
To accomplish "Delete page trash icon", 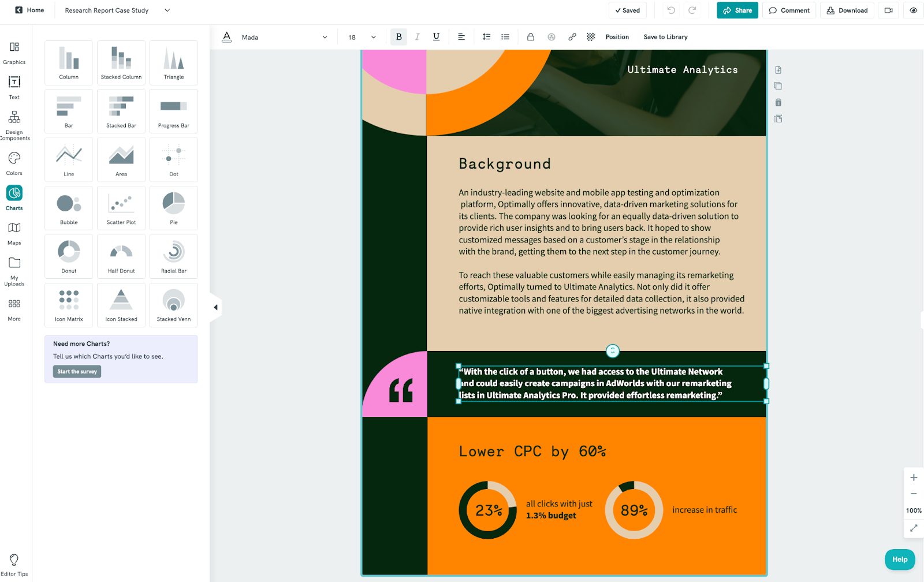I will click(x=778, y=102).
